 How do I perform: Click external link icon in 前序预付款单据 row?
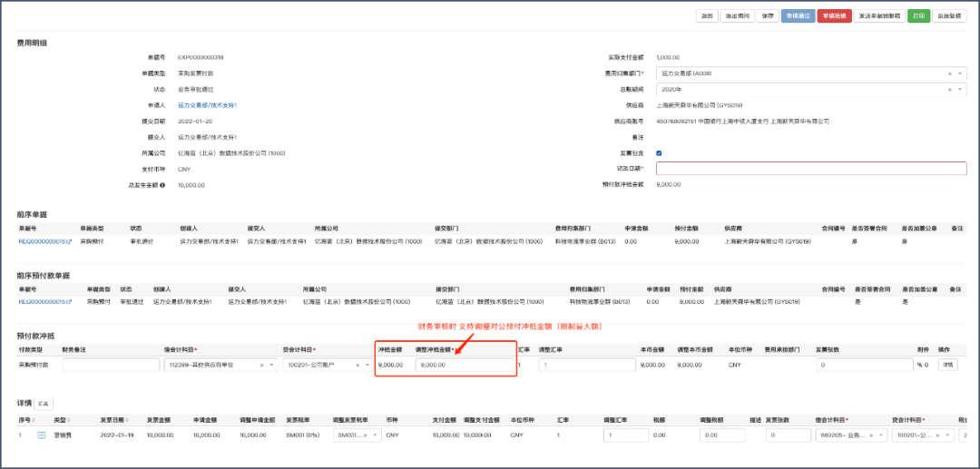pyautogui.click(x=68, y=301)
